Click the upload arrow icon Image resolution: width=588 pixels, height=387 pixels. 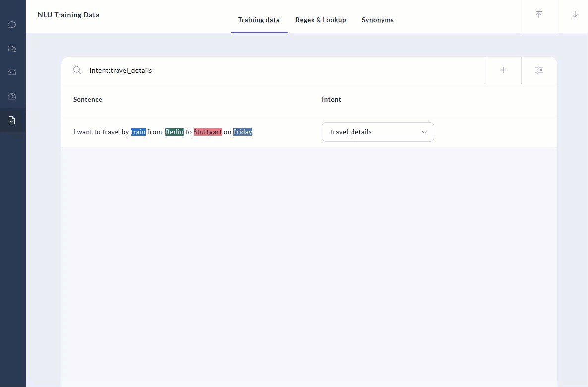(x=539, y=15)
